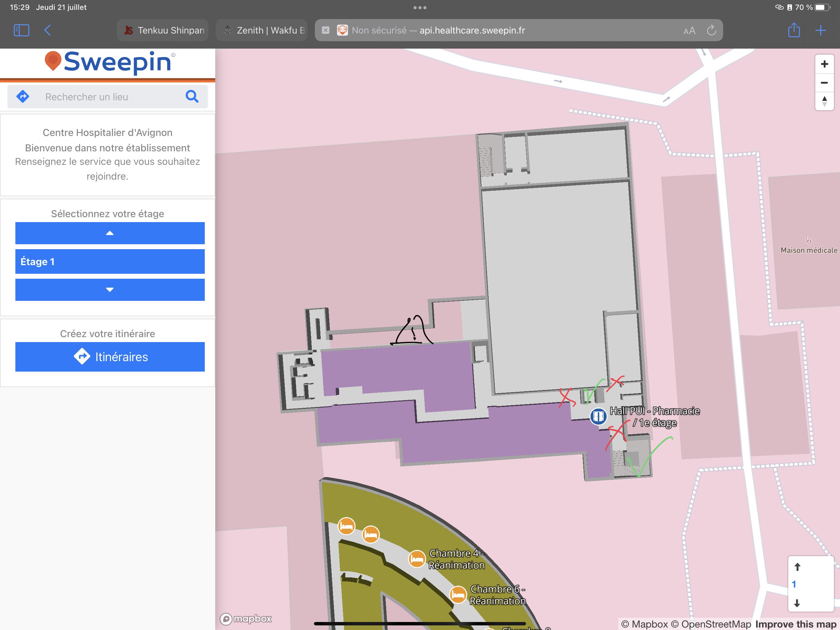Click directions icon in search bar

23,97
